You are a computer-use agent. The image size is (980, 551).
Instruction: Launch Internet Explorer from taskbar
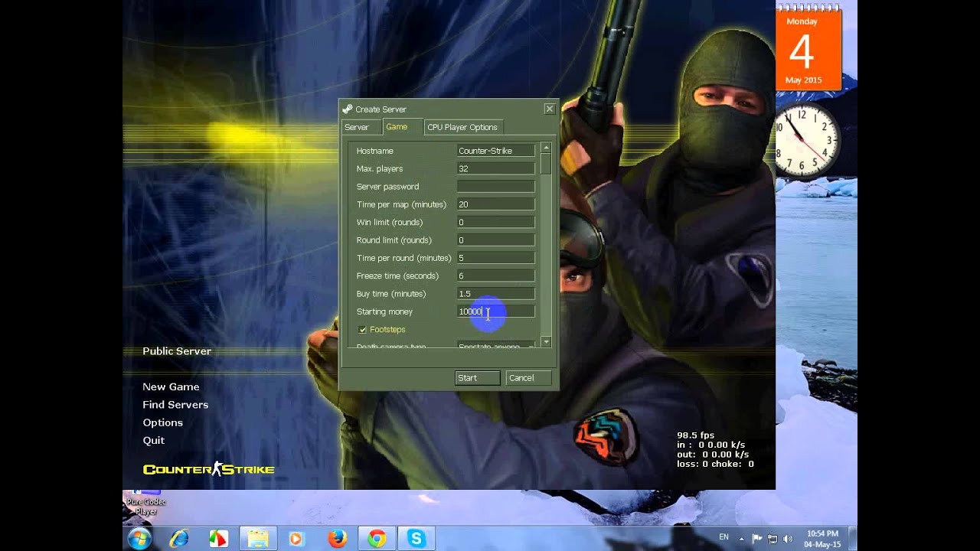179,539
